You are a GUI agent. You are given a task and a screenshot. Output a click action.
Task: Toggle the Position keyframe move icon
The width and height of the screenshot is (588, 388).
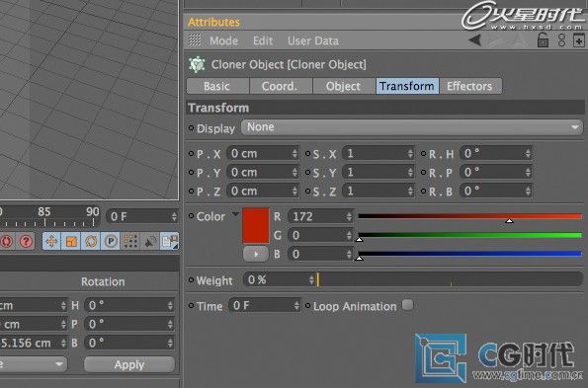51,241
